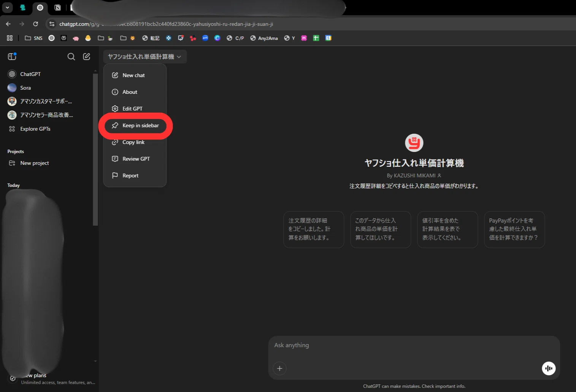Pick the 値引率を含めた計算結果 starter prompt
Viewport: 576px width, 392px height.
click(x=447, y=229)
